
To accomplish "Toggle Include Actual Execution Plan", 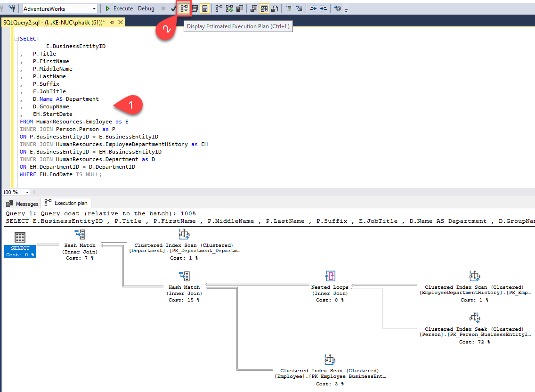I will [219, 8].
